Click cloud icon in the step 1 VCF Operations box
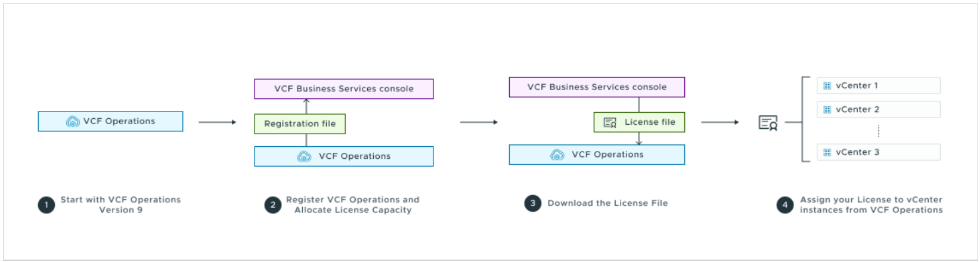This screenshot has height=262, width=980. coord(73,122)
